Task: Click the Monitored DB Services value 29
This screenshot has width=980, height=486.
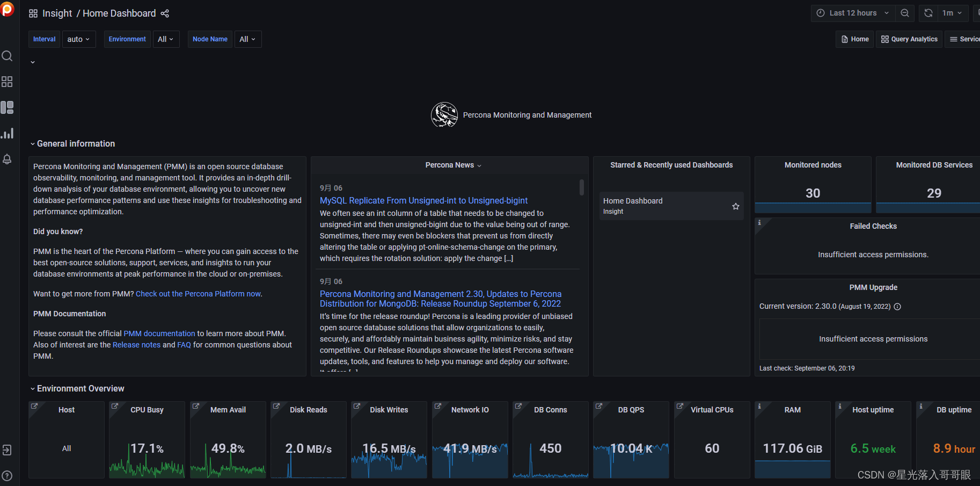Action: click(934, 193)
